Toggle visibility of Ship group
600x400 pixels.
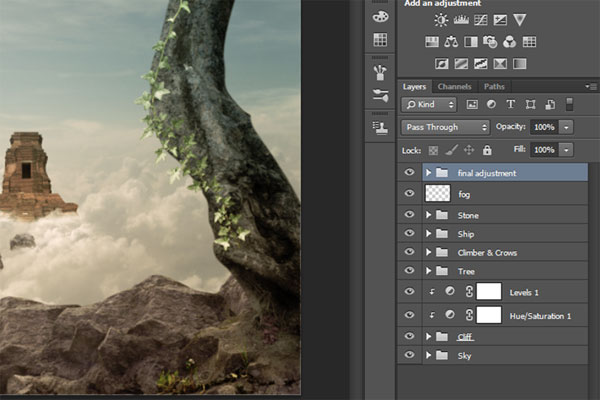[408, 234]
